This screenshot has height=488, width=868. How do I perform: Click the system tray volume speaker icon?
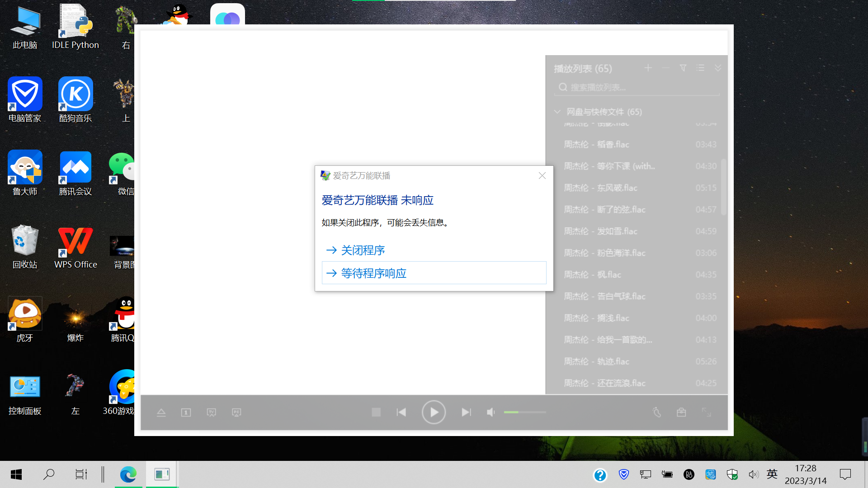[x=753, y=474]
